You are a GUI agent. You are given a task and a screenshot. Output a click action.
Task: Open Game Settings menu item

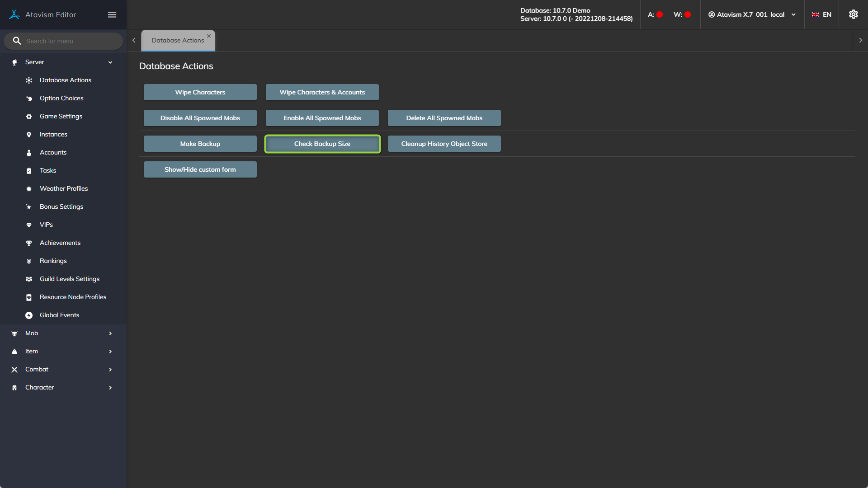coord(61,116)
